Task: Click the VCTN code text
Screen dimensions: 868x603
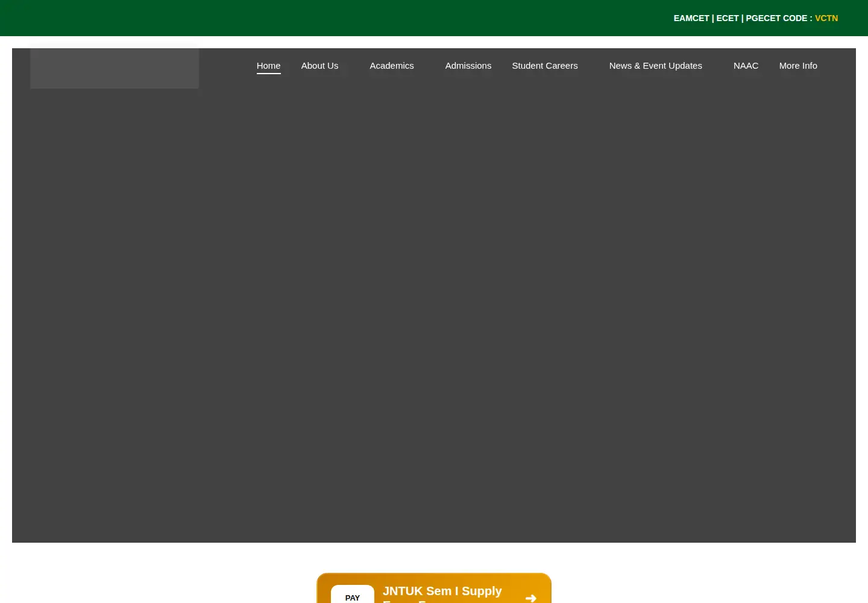Action: click(826, 18)
